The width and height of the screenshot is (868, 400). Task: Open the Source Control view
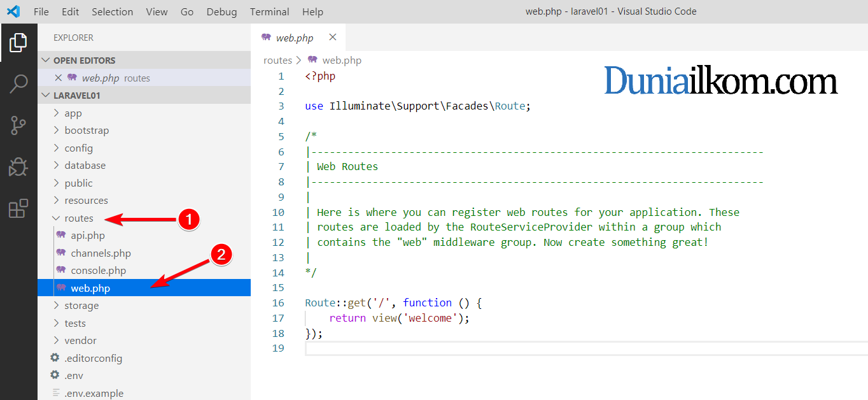18,125
